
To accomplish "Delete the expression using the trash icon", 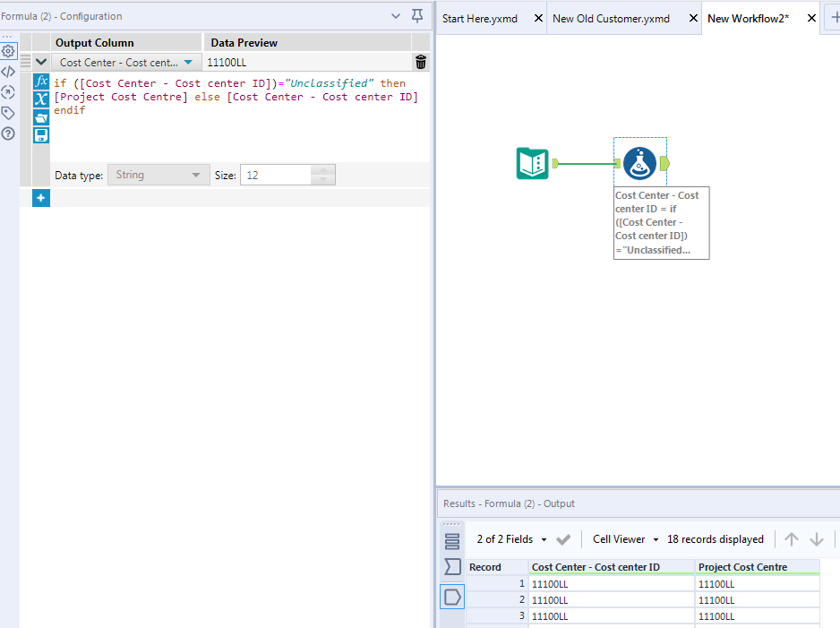I will [420, 61].
